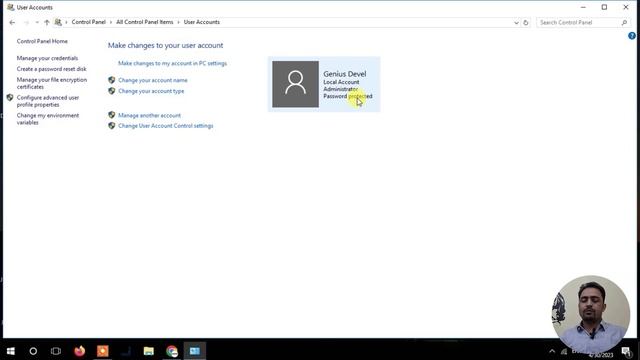Click the Local Account text
The height and width of the screenshot is (360, 640).
pyautogui.click(x=341, y=82)
